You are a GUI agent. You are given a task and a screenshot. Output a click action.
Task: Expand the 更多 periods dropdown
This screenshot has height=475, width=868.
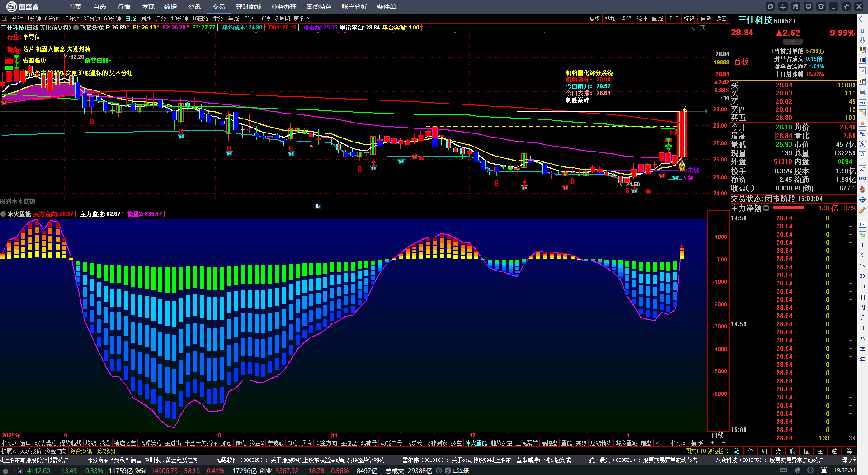click(x=301, y=19)
